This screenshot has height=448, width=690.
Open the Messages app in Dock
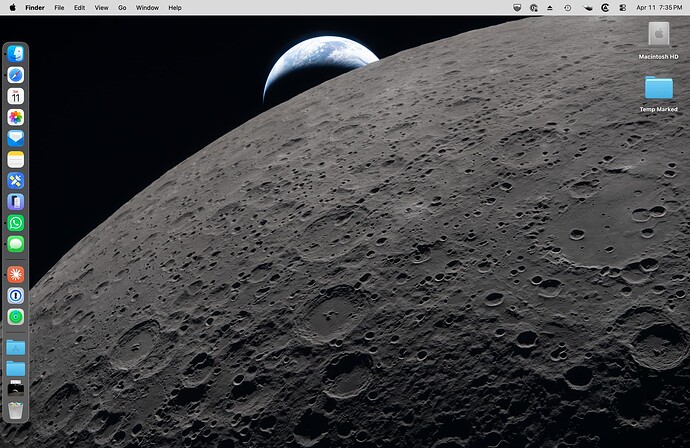click(15, 244)
